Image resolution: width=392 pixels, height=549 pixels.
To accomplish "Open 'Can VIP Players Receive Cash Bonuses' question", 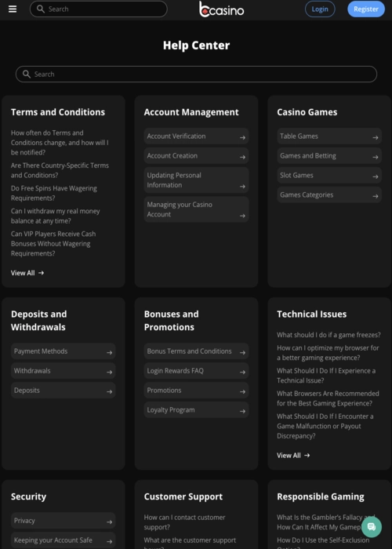I will coord(53,244).
